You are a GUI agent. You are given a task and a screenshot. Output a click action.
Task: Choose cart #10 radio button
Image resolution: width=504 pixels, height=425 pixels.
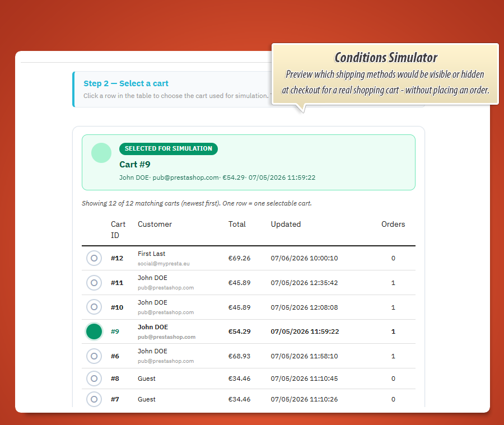(x=94, y=307)
